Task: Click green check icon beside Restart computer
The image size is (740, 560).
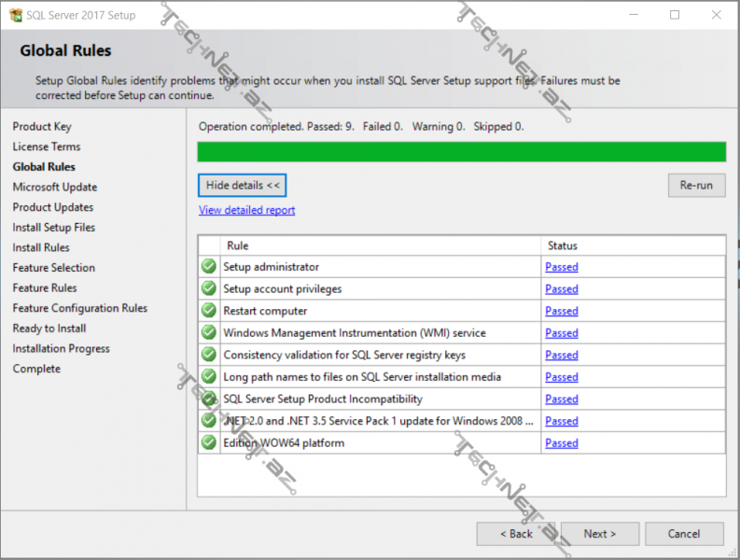Action: point(209,311)
